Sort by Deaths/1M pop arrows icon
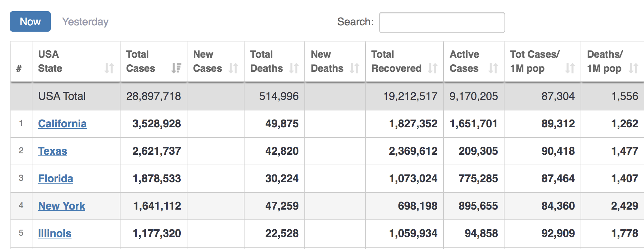This screenshot has height=249, width=644. 633,68
